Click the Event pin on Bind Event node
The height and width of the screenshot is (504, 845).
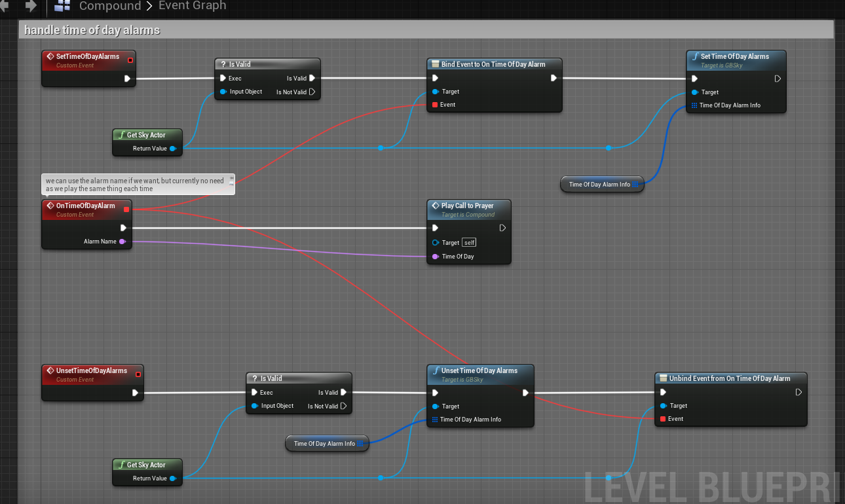(x=434, y=105)
